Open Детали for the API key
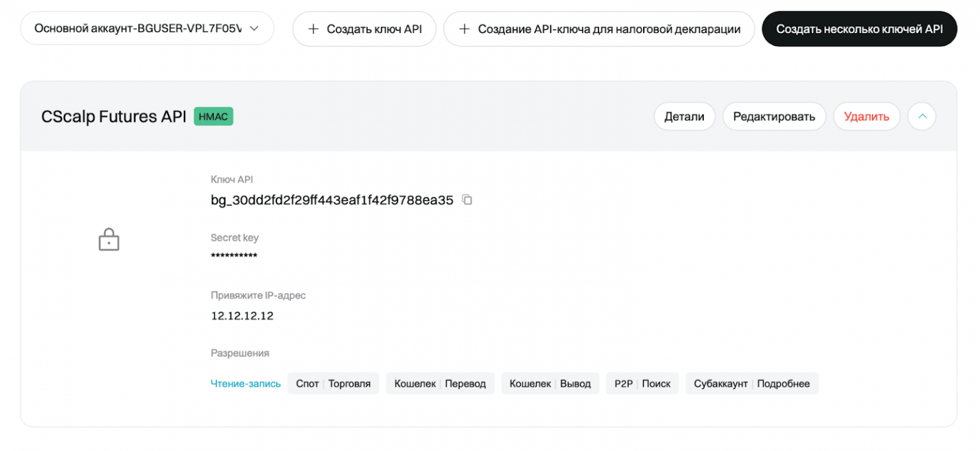Screen dimensions: 980x451 [x=684, y=116]
